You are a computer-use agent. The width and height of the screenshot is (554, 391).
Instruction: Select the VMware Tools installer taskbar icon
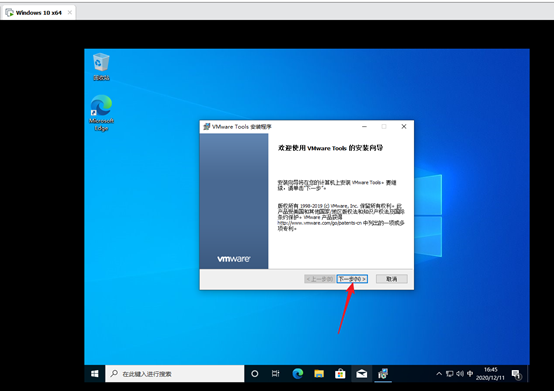click(383, 374)
